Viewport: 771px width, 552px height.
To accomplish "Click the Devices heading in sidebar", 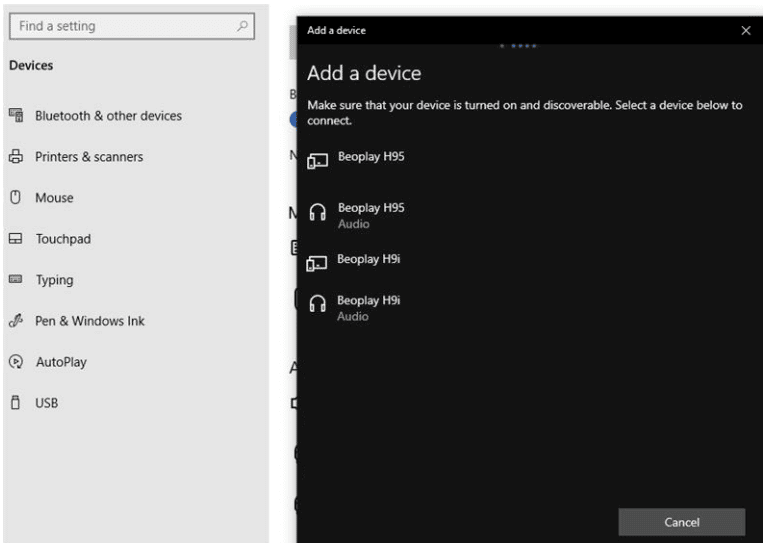I will pyautogui.click(x=31, y=65).
